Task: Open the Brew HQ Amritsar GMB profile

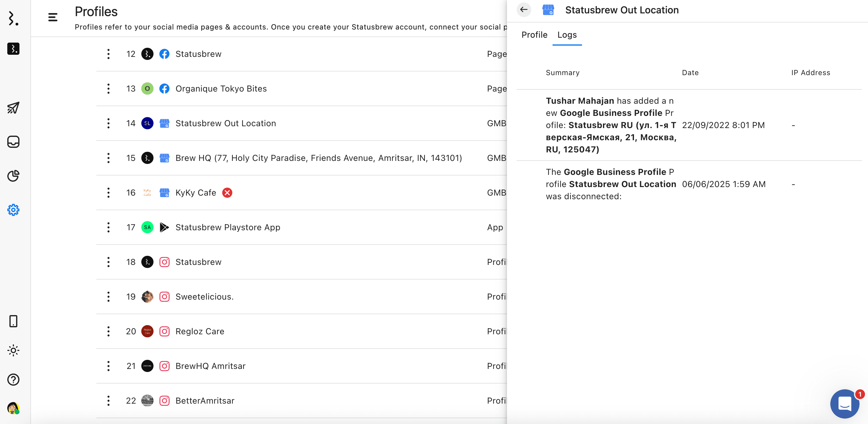Action: pos(318,158)
